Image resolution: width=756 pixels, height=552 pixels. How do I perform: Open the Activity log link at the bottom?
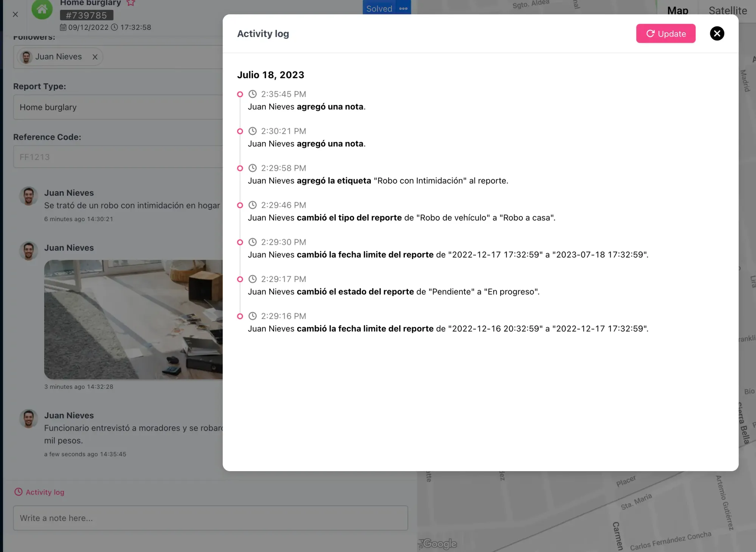tap(44, 492)
